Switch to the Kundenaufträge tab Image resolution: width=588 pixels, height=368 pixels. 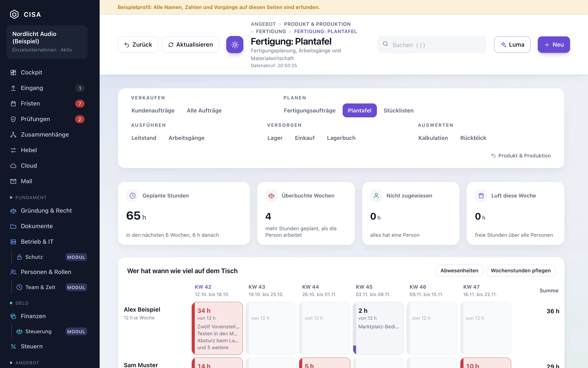tap(153, 110)
